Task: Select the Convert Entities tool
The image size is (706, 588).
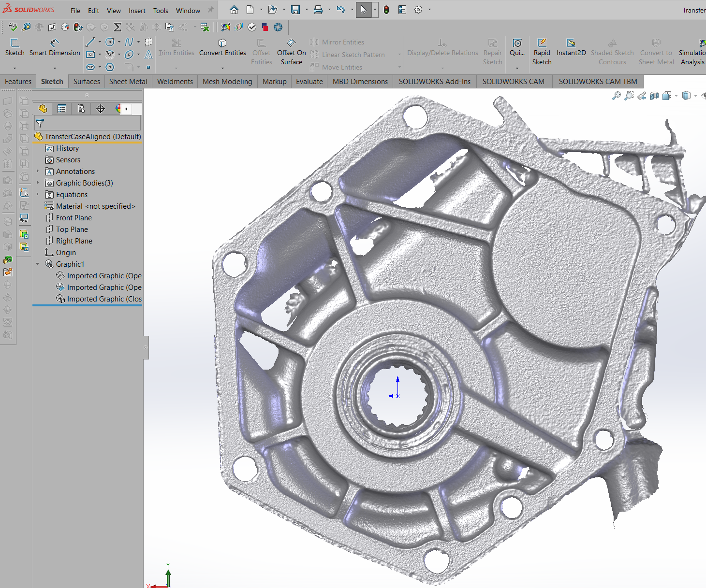Action: pyautogui.click(x=222, y=48)
